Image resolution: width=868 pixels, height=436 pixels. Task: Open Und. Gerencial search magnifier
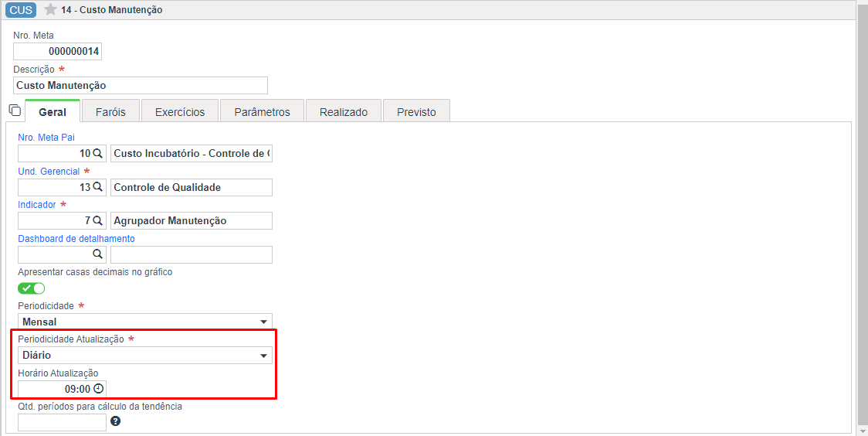pyautogui.click(x=97, y=187)
